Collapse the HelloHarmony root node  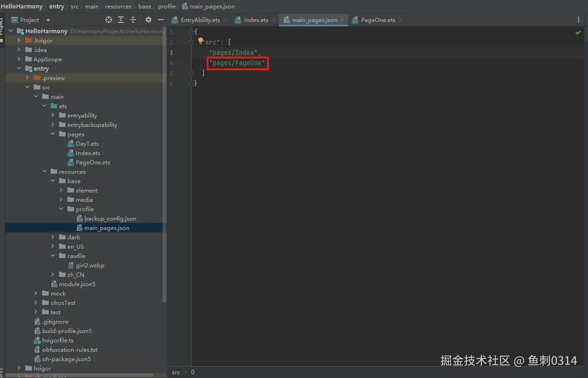(10, 31)
